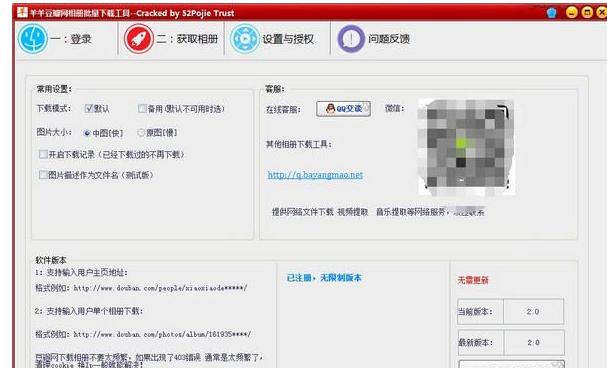The width and height of the screenshot is (607, 368).
Task: Maximize the window with the square button
Action: tap(587, 12)
